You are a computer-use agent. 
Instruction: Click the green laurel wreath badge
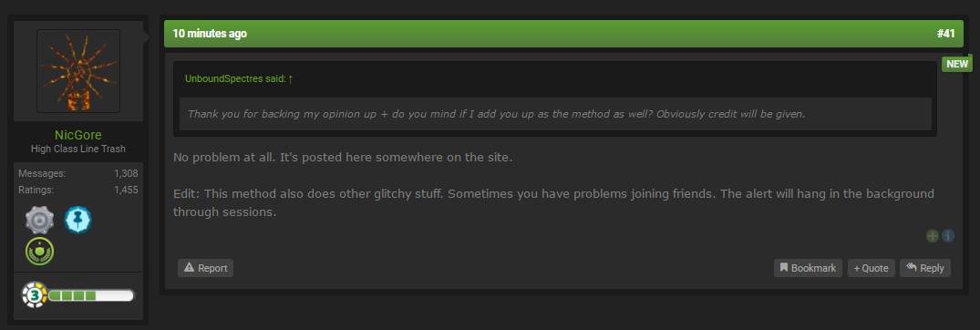[39, 252]
